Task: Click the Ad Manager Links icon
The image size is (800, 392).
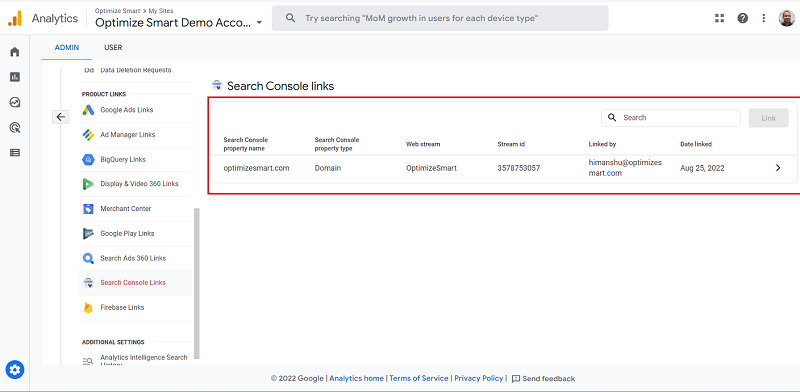Action: pyautogui.click(x=88, y=135)
